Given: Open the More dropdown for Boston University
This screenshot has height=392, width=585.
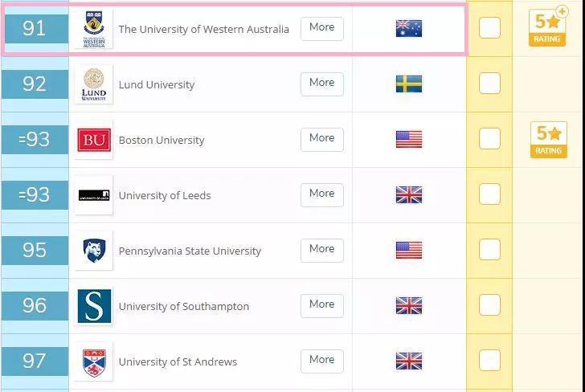Looking at the screenshot, I should click(x=321, y=139).
